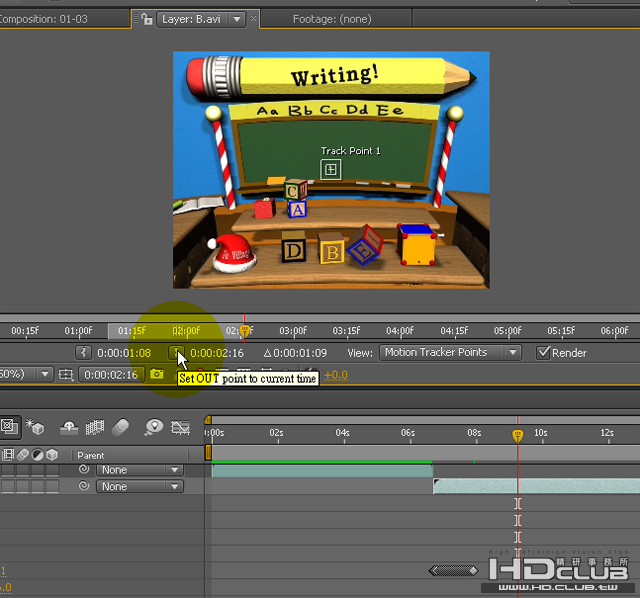
Task: Enable Motion Blur for timeline layers
Action: (120, 427)
